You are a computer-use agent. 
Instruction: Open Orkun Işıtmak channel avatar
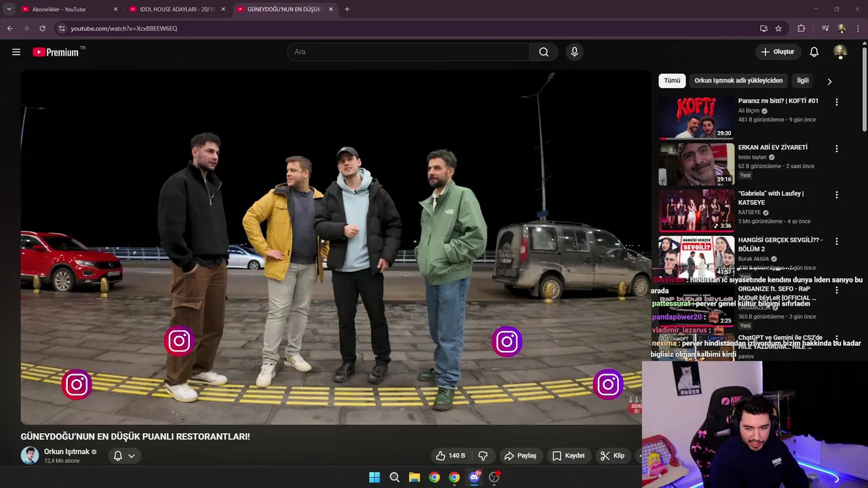tap(30, 455)
